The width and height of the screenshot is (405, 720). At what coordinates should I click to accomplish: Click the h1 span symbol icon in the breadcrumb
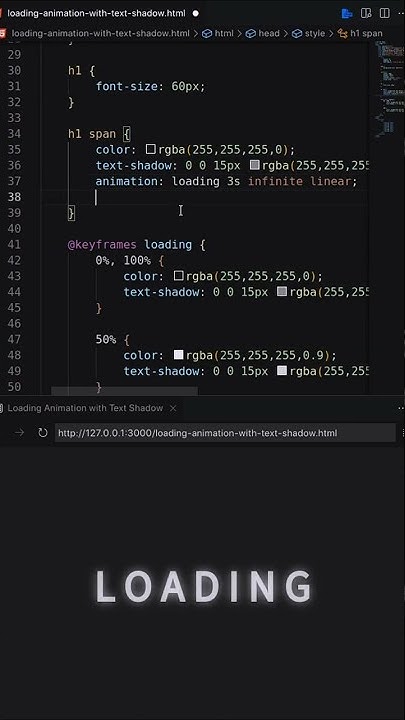343,33
